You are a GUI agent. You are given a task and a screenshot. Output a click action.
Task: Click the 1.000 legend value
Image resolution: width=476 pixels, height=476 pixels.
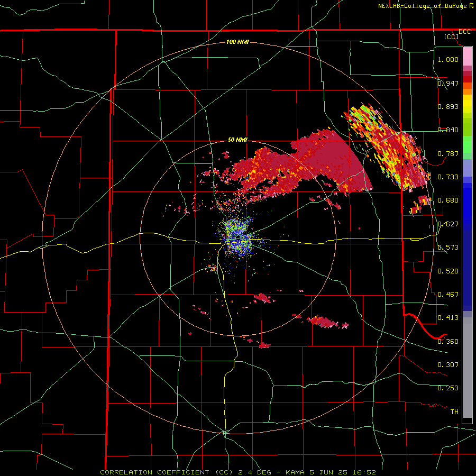(x=448, y=59)
